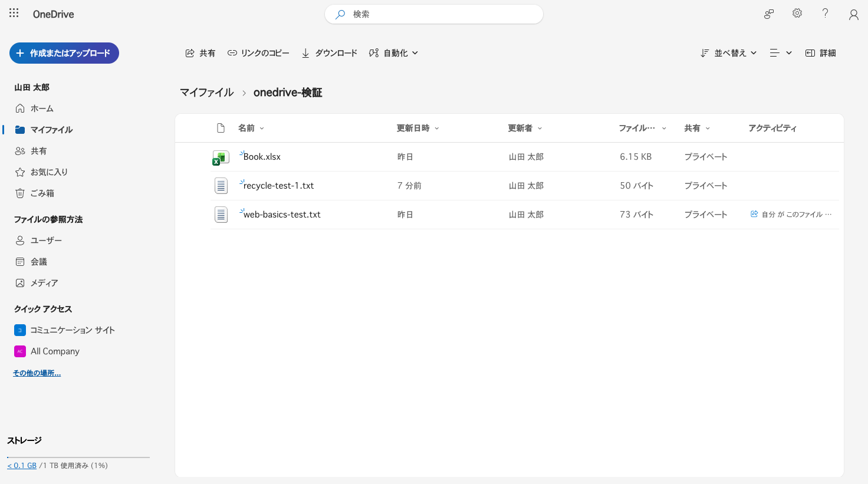Image resolution: width=868 pixels, height=484 pixels.
Task: Click 自分 が このファイル activity text
Action: pyautogui.click(x=797, y=215)
